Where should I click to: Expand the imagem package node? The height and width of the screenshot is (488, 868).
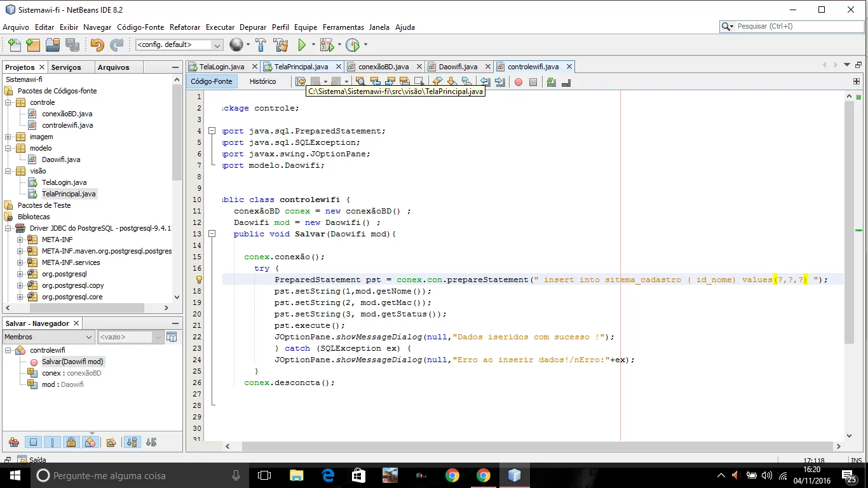(8, 137)
